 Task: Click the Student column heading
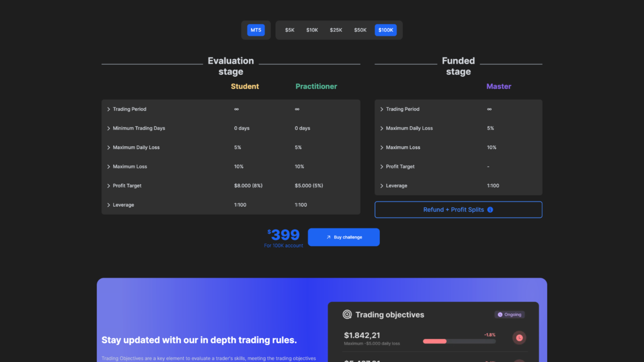(245, 86)
